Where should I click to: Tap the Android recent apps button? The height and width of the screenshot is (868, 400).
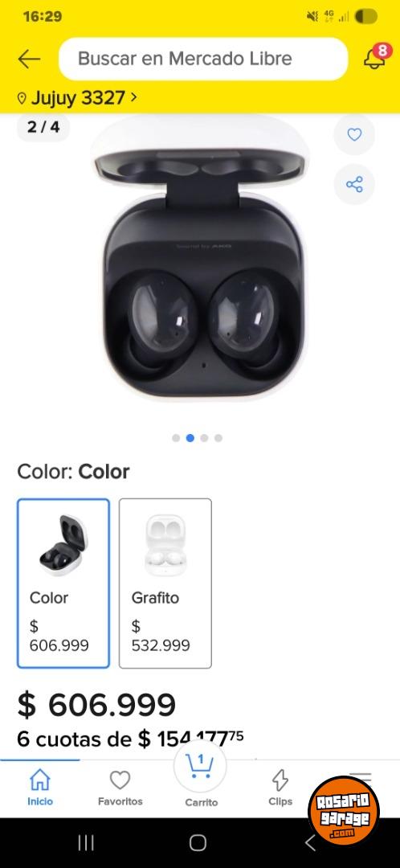tap(86, 843)
